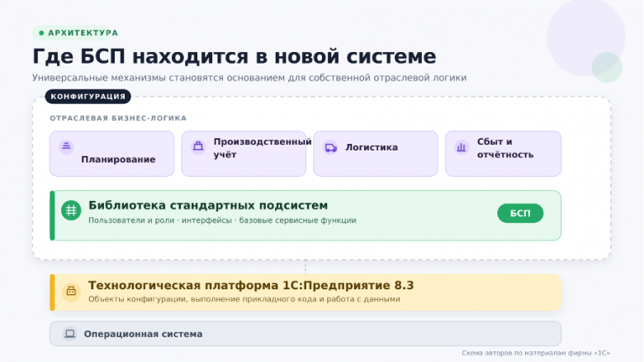Click the title Где БСП находится
This screenshot has width=644, height=362.
click(x=234, y=56)
